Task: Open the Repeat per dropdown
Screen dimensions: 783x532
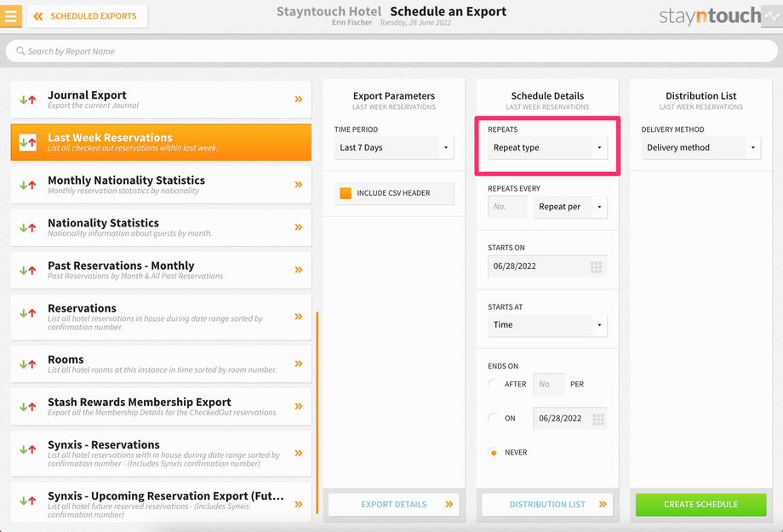Action: pyautogui.click(x=570, y=207)
